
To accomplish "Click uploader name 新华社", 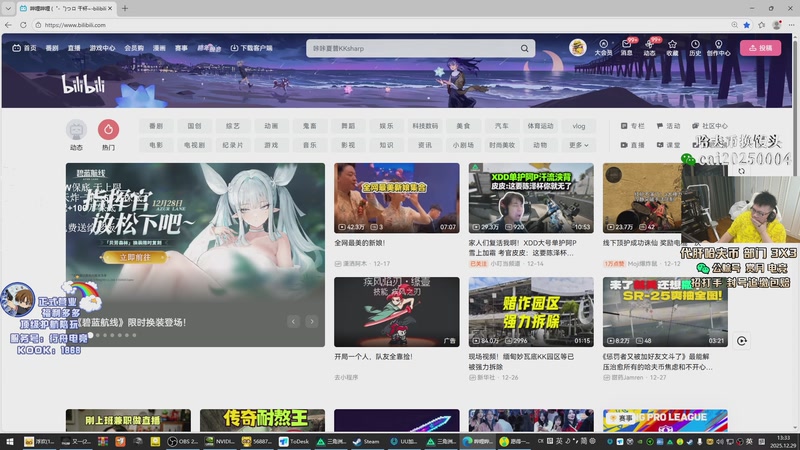I will coord(485,378).
